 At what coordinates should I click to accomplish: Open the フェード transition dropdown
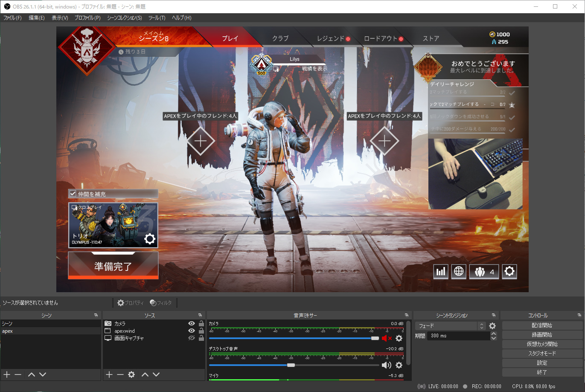(451, 326)
